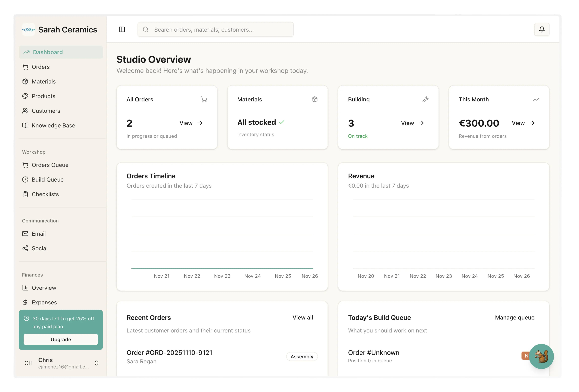Viewport: 579px width, 392px height.
Task: Open the Expenses dollar icon under Finances
Action: click(x=25, y=302)
